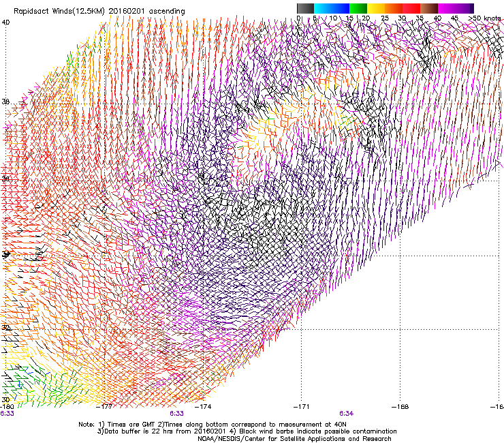The height and width of the screenshot is (443, 504).
Task: Click the brown 35–40 knots legend swatch
Action: point(429,8)
